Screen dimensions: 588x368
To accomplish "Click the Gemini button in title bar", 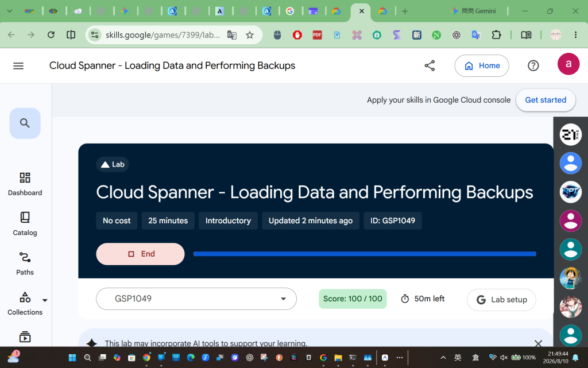I will [x=473, y=11].
